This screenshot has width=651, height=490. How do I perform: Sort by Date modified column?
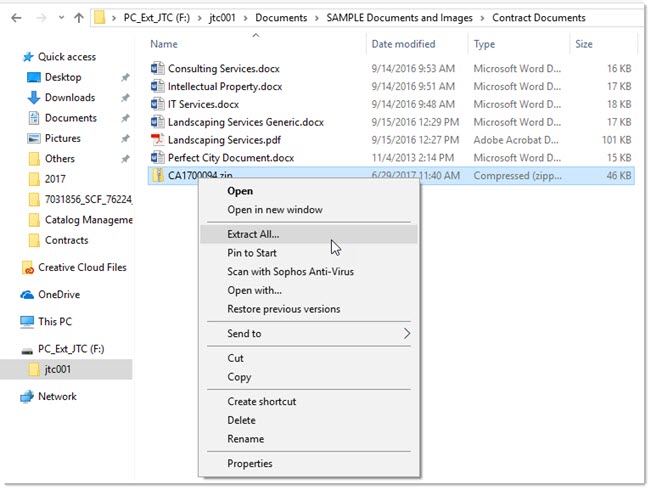click(x=403, y=44)
